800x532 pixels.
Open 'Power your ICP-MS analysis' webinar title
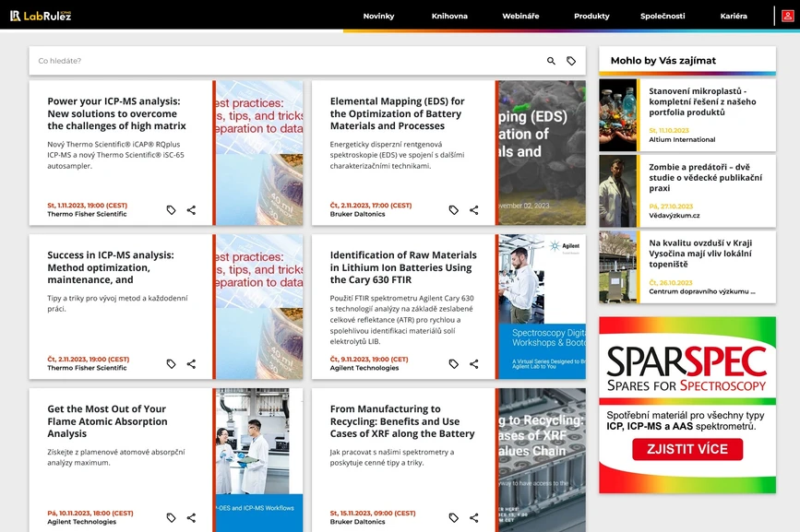point(116,113)
